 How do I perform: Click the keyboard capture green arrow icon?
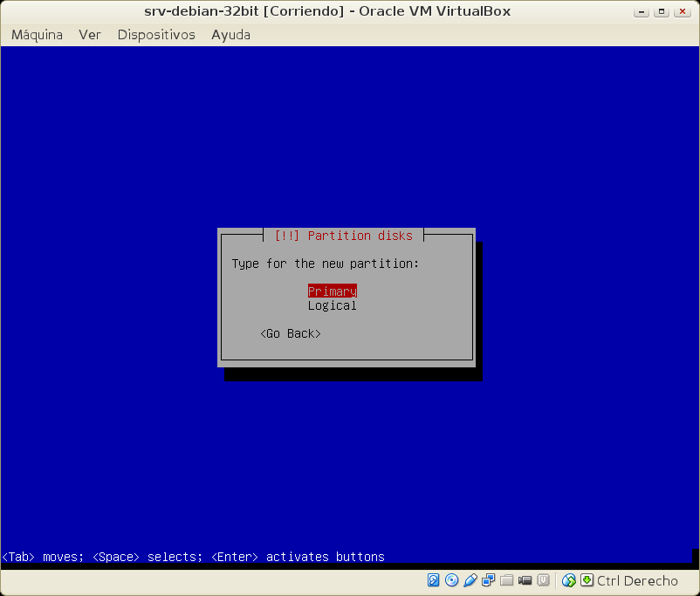587,580
